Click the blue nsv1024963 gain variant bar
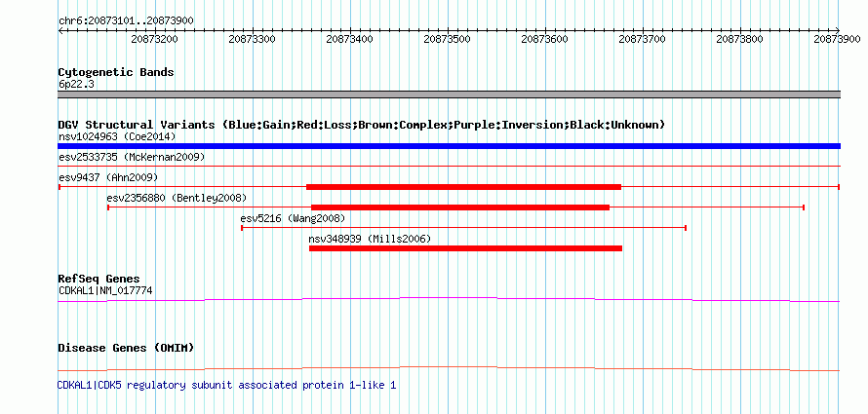 coord(449,146)
